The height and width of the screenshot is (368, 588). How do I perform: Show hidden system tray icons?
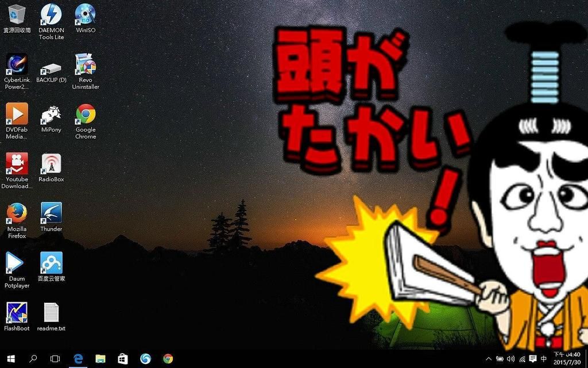pos(489,359)
